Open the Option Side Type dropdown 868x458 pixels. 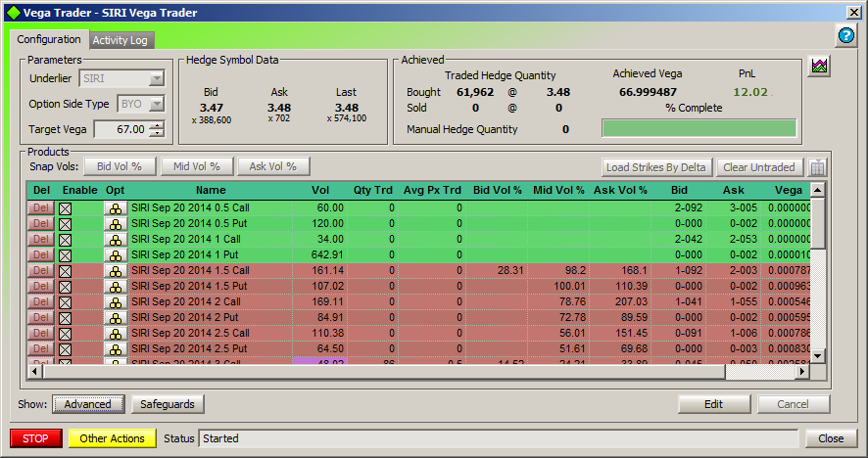tap(157, 104)
